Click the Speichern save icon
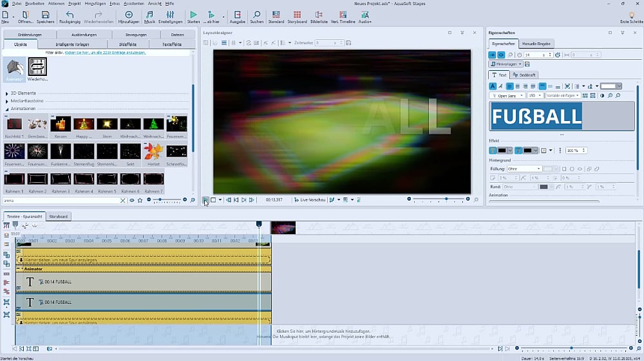644x361 pixels. click(x=44, y=14)
